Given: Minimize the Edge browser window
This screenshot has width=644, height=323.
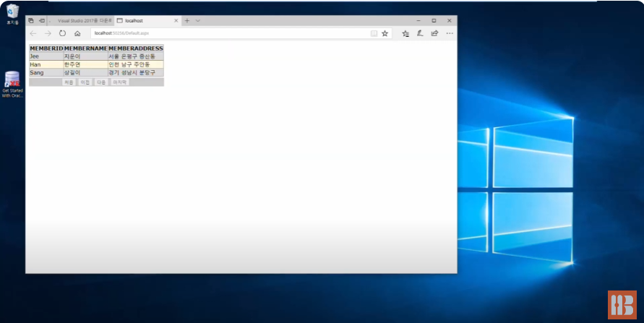Looking at the screenshot, I should point(418,20).
